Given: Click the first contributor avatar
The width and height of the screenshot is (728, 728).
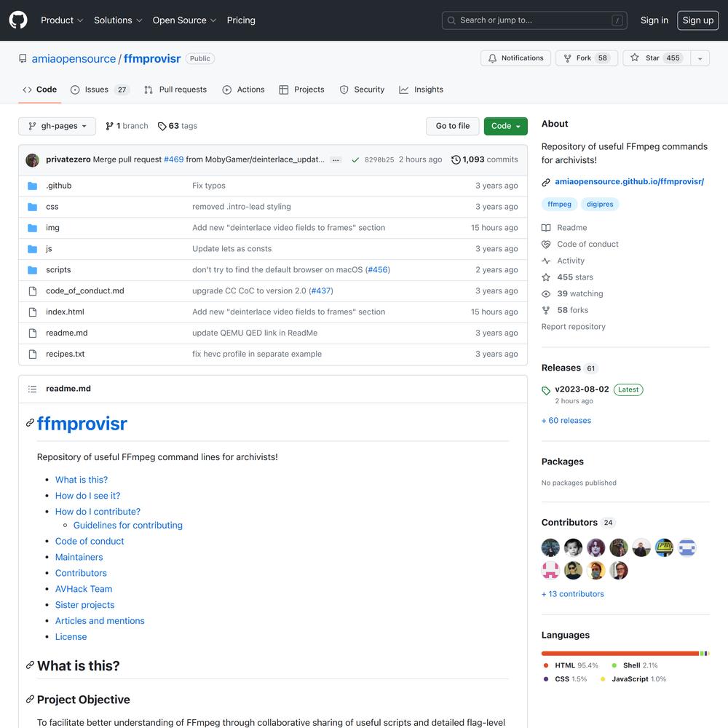Looking at the screenshot, I should click(550, 547).
